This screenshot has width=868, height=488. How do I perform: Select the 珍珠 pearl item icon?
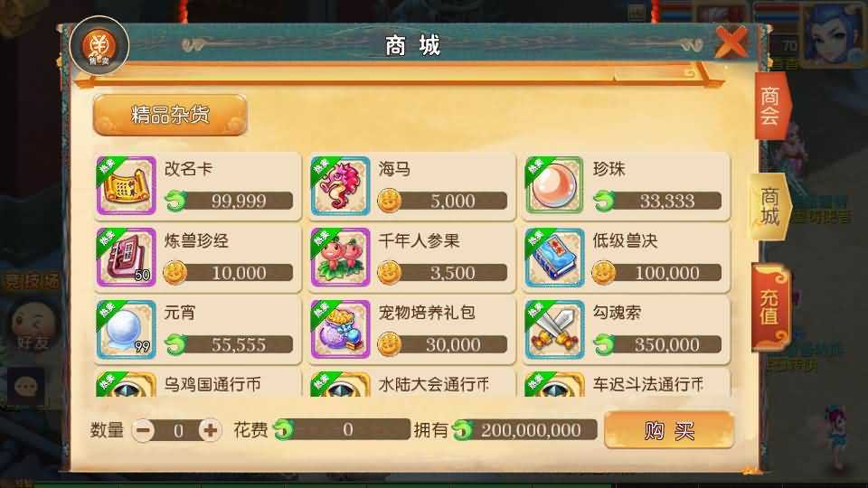554,186
